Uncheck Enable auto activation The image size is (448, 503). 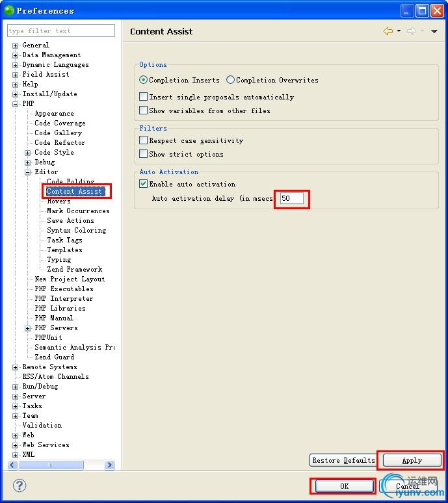pos(143,184)
